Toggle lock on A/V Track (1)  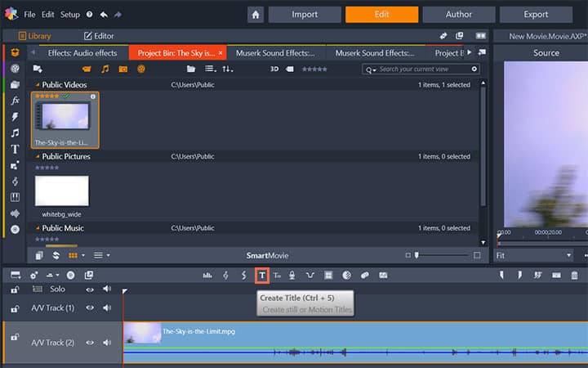pos(15,308)
